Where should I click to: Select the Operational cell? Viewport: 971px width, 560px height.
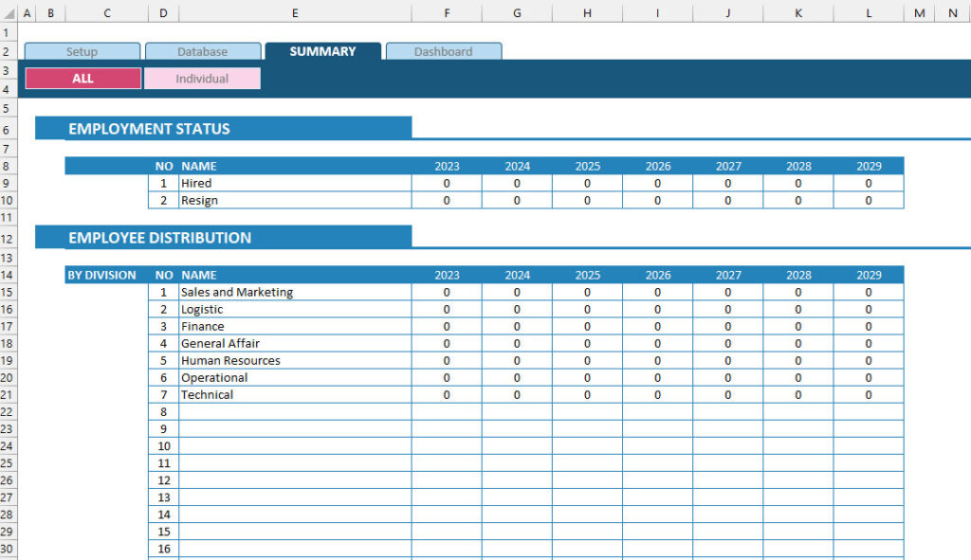click(x=296, y=377)
